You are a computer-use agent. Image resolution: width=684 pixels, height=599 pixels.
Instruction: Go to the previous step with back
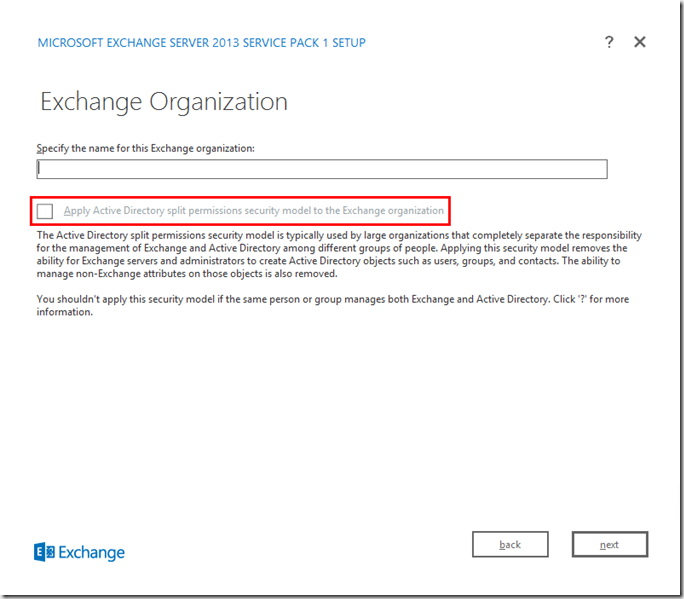pyautogui.click(x=510, y=544)
